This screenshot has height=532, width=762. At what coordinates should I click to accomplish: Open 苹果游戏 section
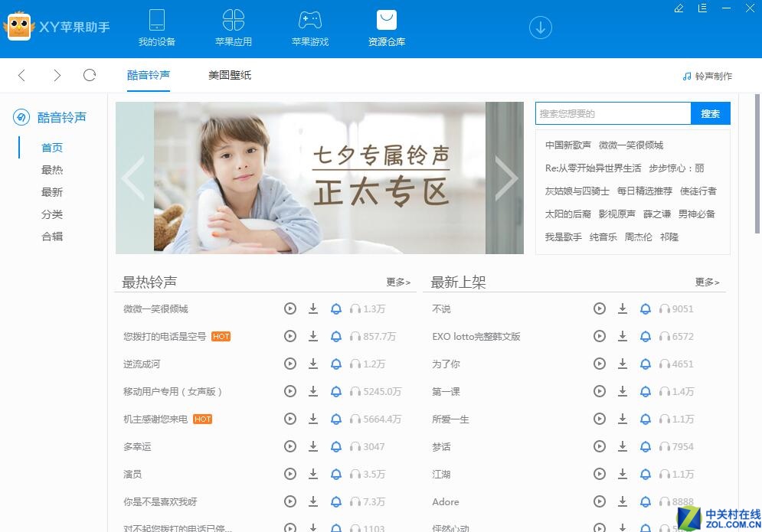[x=310, y=28]
